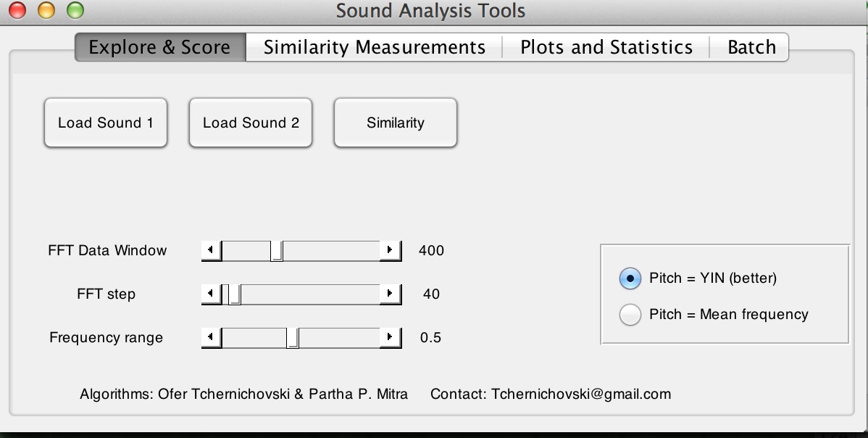Viewport: 868px width, 438px height.
Task: Click the FFT step slider thumb
Action: click(234, 294)
